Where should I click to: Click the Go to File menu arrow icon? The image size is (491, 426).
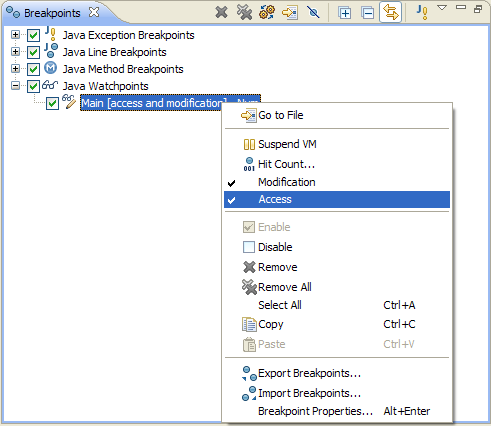point(249,116)
